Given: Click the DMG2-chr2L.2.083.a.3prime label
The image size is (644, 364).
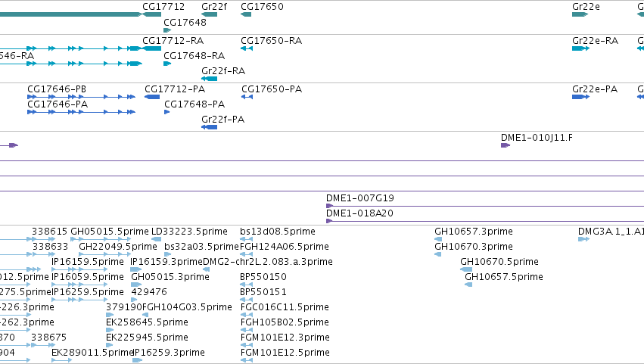Looking at the screenshot, I should pos(268,262).
